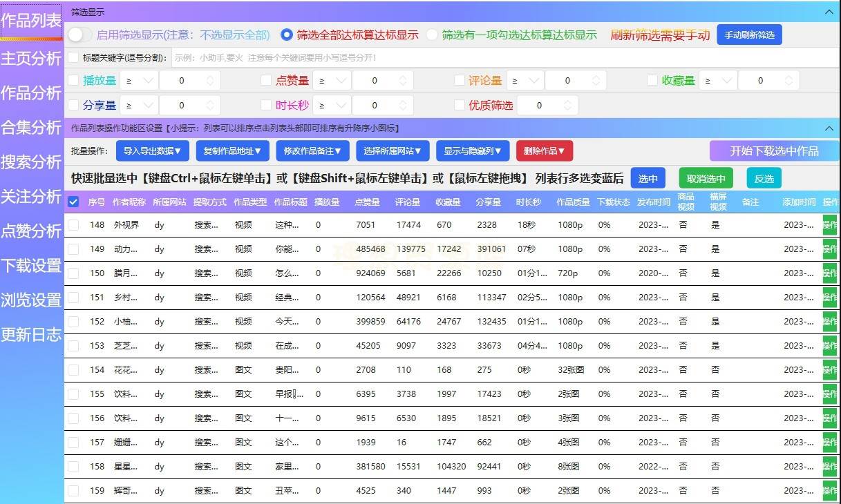The image size is (841, 504).
Task: Collapse the 筛选显示 panel with the chevron
Action: click(x=829, y=11)
